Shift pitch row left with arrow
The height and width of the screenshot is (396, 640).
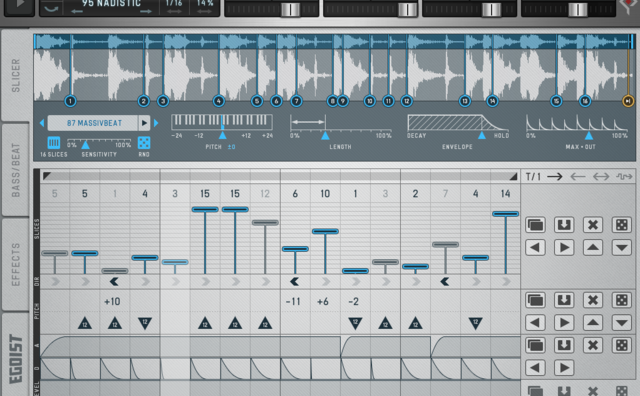pos(535,323)
